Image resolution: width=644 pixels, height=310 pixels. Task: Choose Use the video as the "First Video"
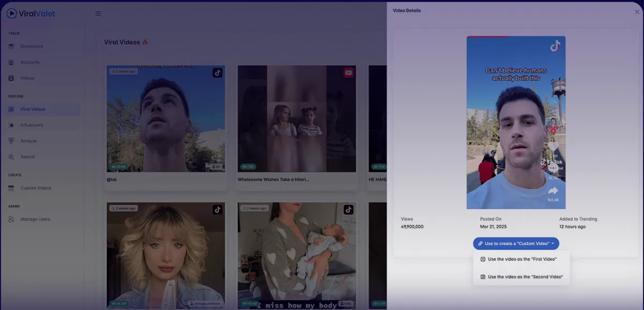tap(521, 259)
